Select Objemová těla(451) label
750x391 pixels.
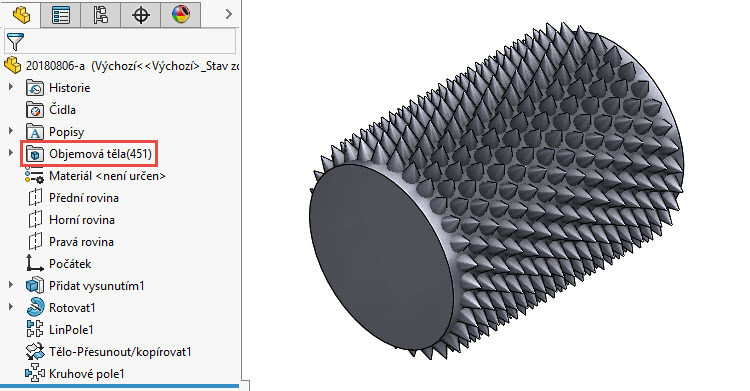tap(100, 154)
